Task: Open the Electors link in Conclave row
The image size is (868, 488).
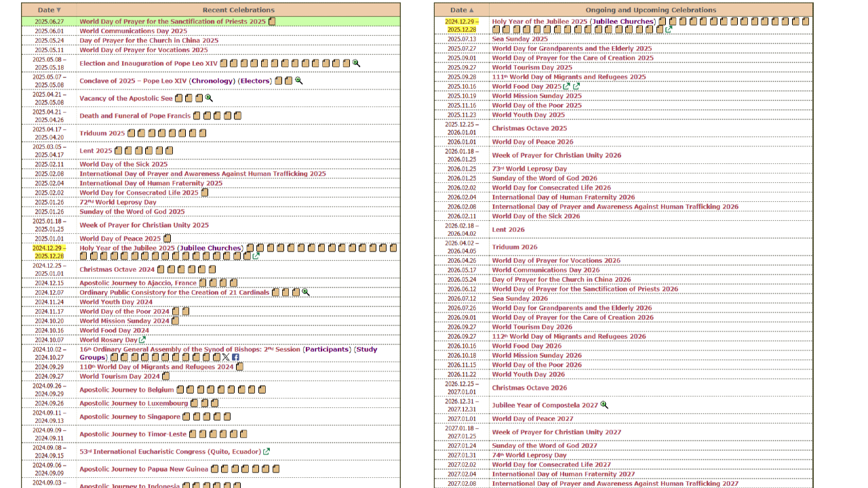Action: [x=255, y=81]
